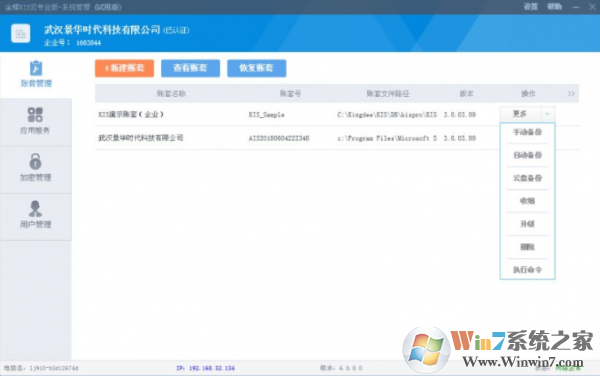
Task: Click the +新建账套 orange button
Action: pyautogui.click(x=124, y=68)
